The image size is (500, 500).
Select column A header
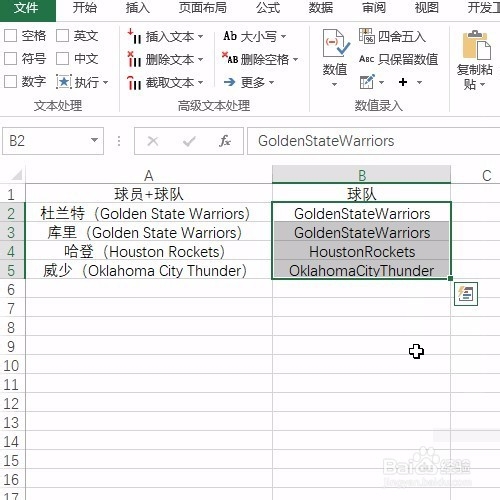(x=149, y=175)
